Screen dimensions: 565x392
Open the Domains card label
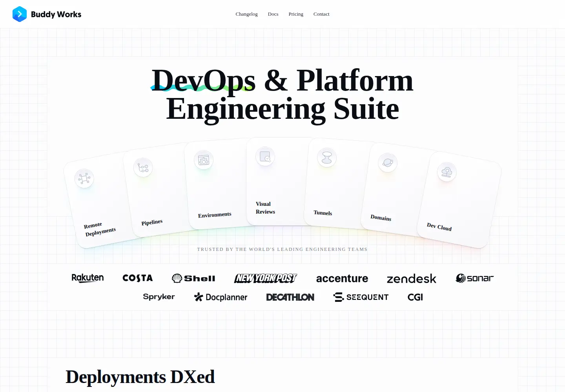click(x=381, y=218)
